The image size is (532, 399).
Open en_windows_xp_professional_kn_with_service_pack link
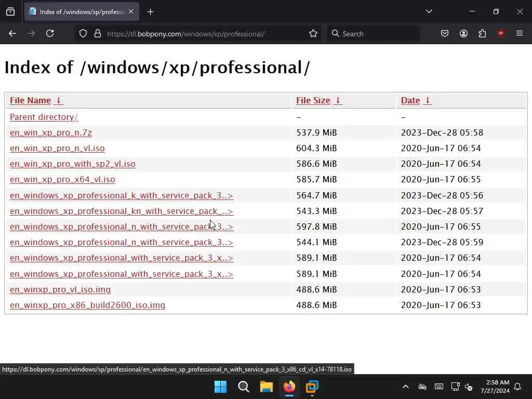122,211
